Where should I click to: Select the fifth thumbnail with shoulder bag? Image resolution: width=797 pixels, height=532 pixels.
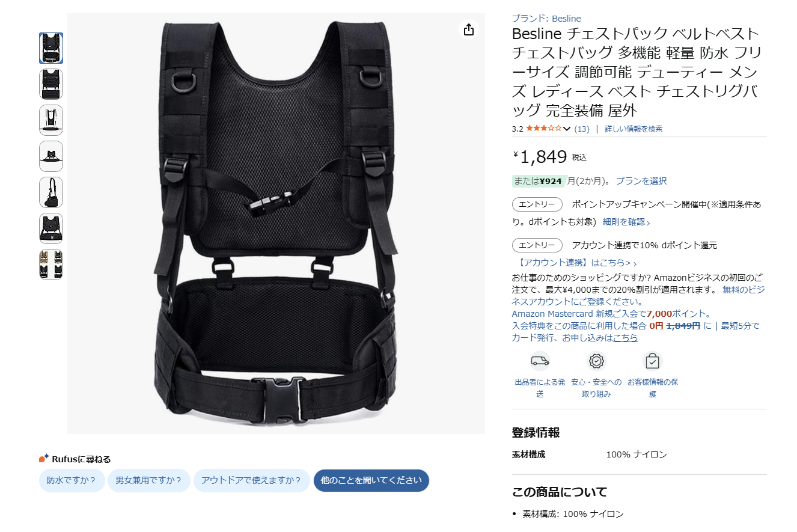pyautogui.click(x=51, y=192)
